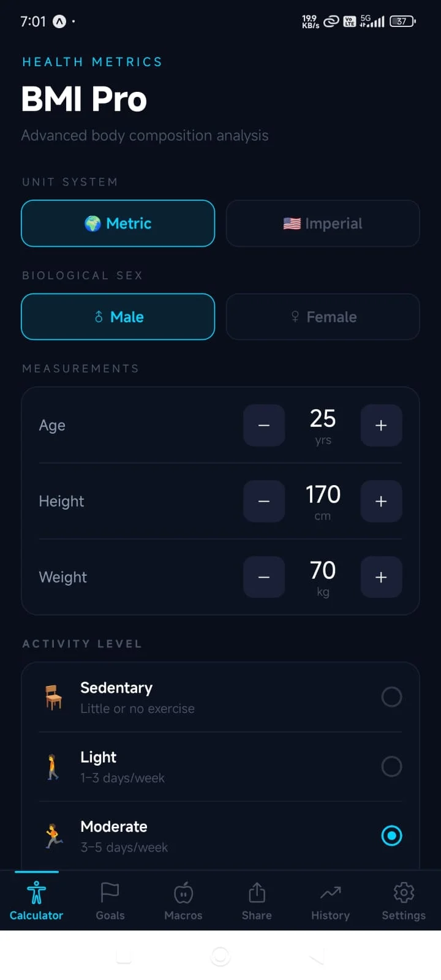
Task: Tap the weight value 70
Action: tap(323, 571)
